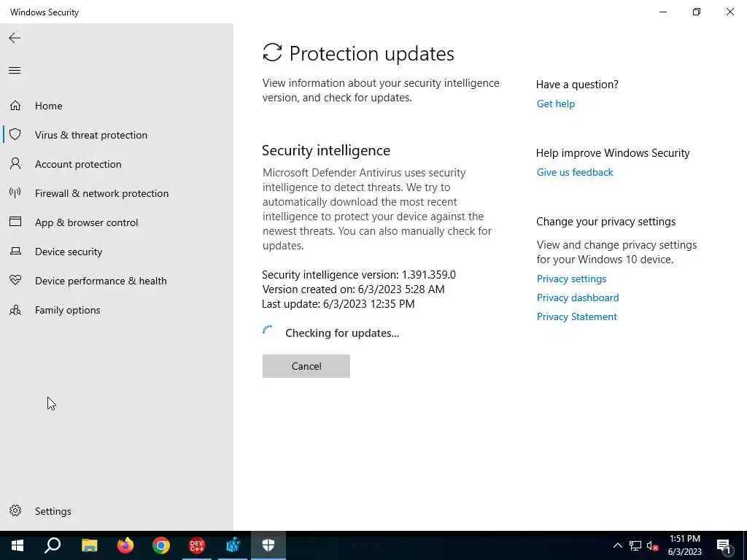The image size is (747, 560).
Task: Show hidden tray icons chevron
Action: click(617, 545)
